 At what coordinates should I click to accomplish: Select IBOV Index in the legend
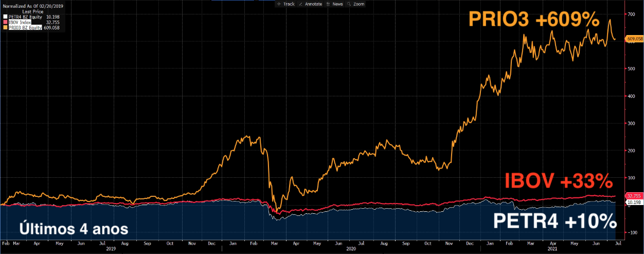tap(21, 22)
